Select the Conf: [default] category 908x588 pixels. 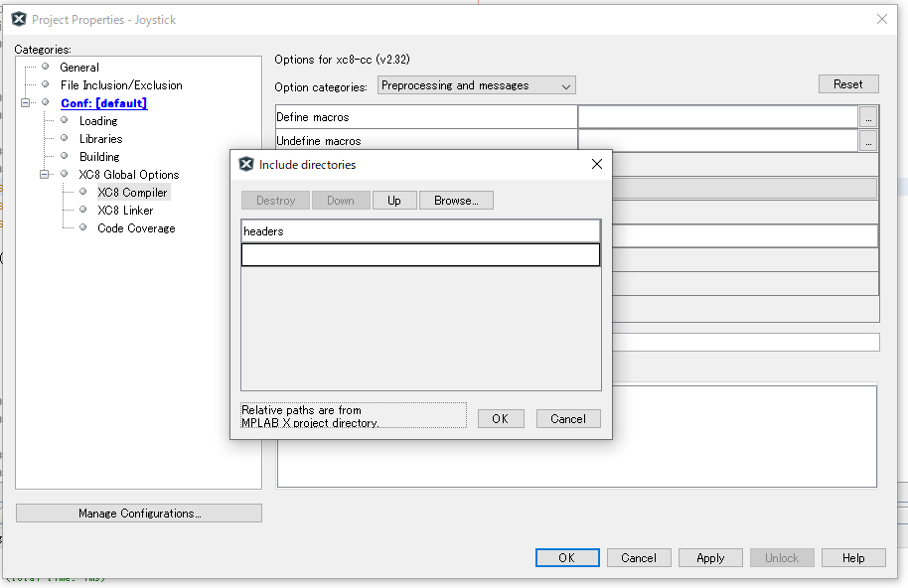point(104,103)
